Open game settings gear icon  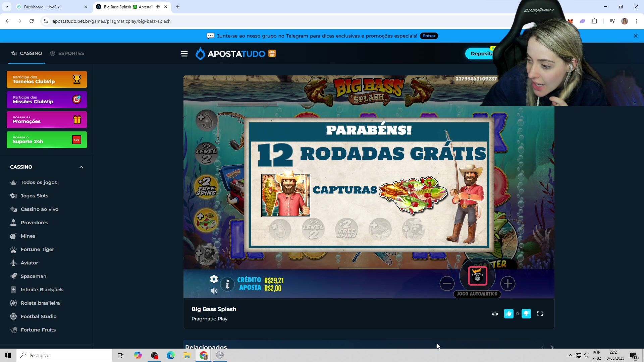coord(214,279)
